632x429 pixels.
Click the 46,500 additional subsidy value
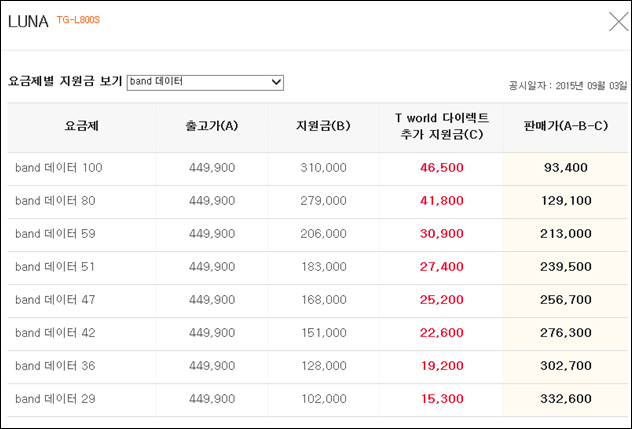(442, 168)
